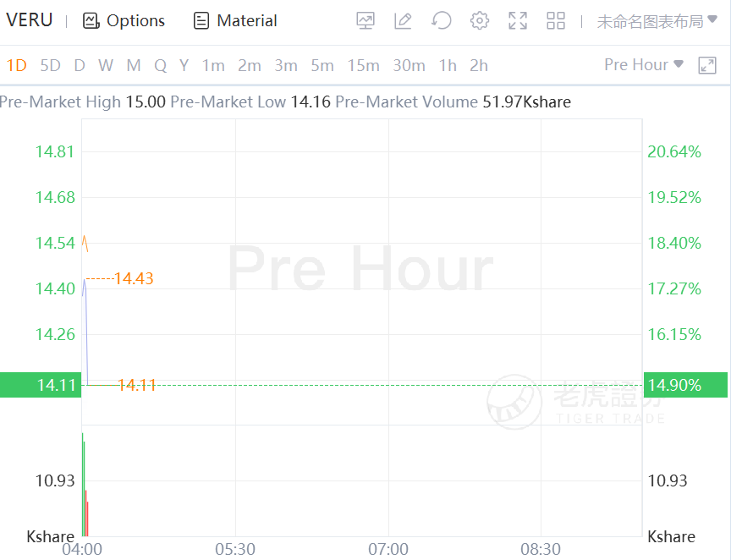Viewport: 731px width, 560px height.
Task: Choose the 1h interval
Action: pos(448,65)
